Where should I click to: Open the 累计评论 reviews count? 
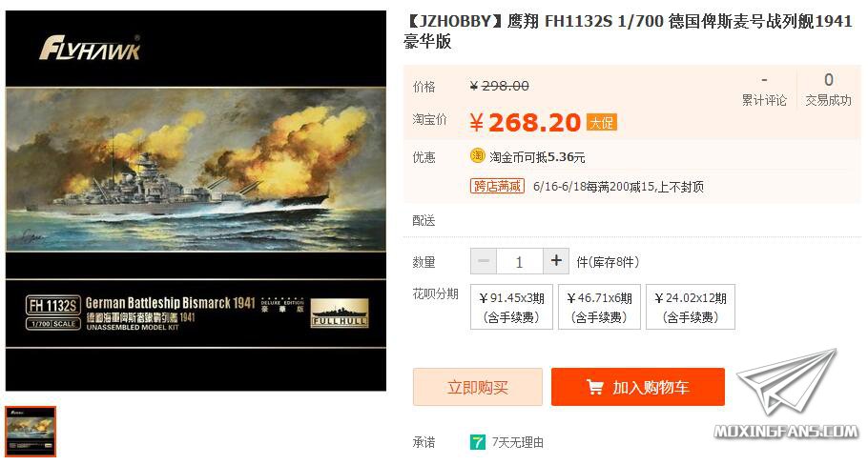point(764,91)
